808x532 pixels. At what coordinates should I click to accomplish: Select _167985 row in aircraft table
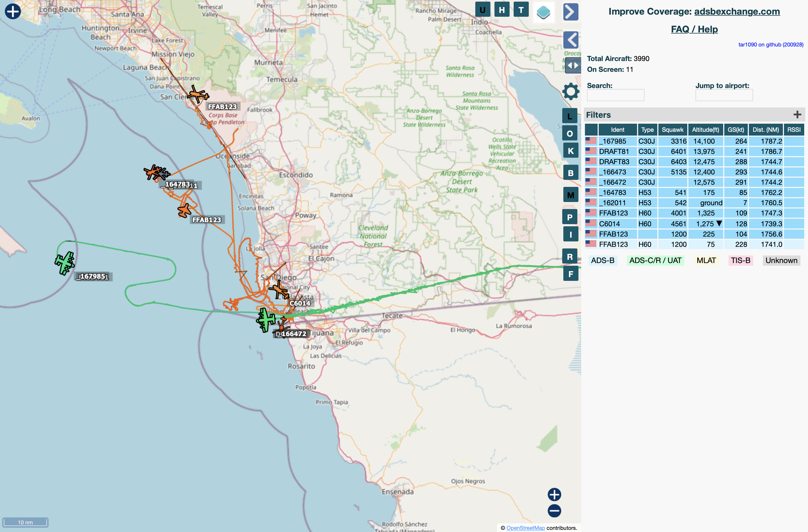click(694, 141)
